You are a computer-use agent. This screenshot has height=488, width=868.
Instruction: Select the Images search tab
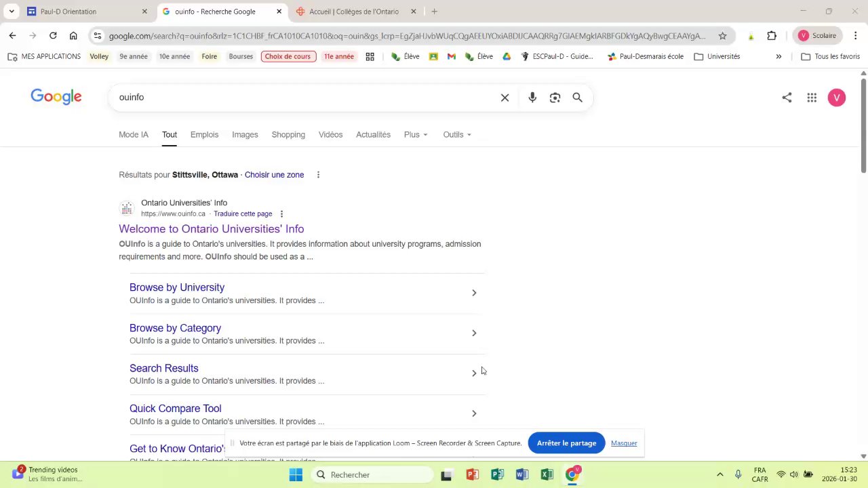[x=245, y=134]
